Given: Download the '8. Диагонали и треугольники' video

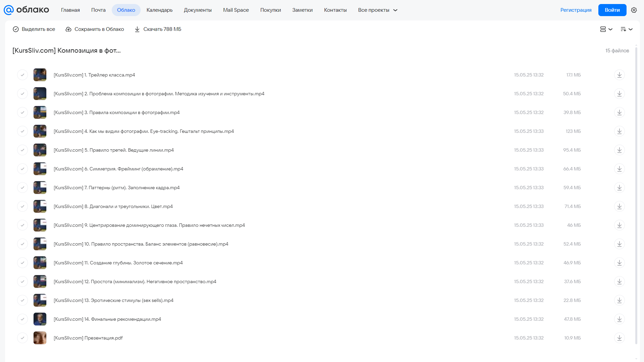Looking at the screenshot, I should tap(619, 206).
